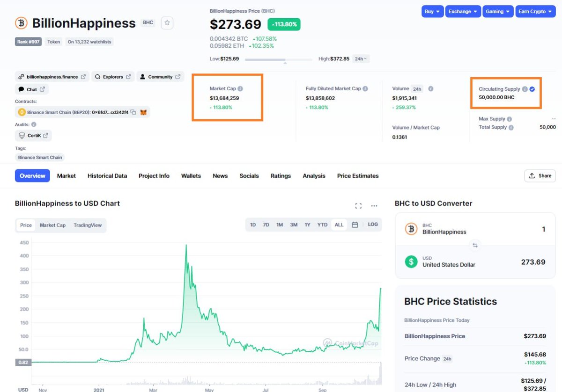Set chart range to ALL
Image resolution: width=562 pixels, height=392 pixels.
coord(339,225)
